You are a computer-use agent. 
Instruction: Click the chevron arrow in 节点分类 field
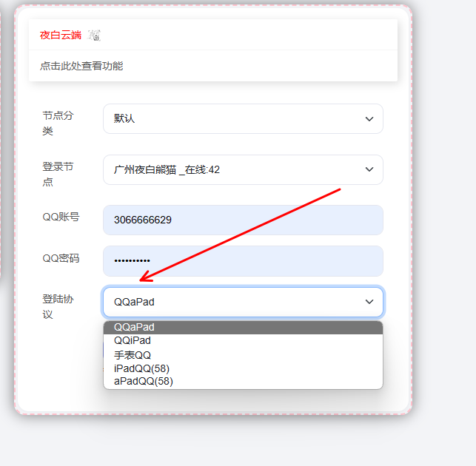(369, 119)
